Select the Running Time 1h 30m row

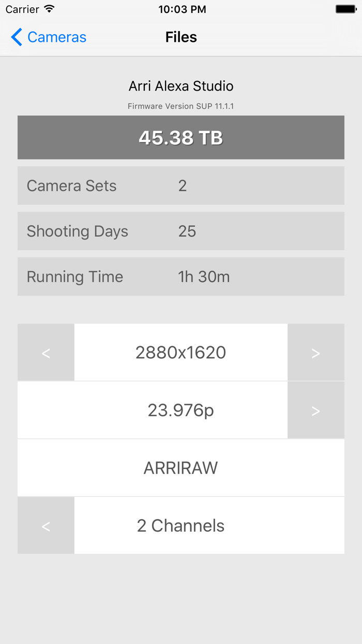coord(180,276)
